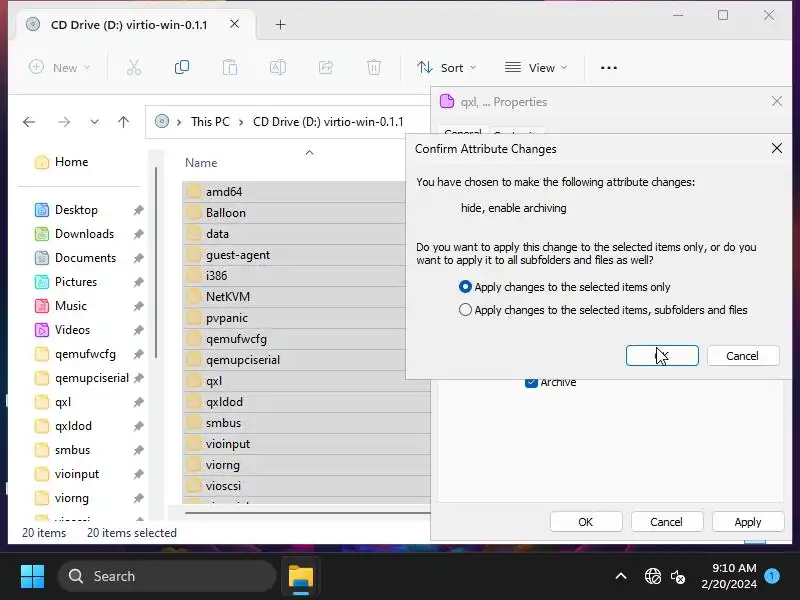Select the amd64 folder icon
800x600 pixels.
[x=193, y=192]
